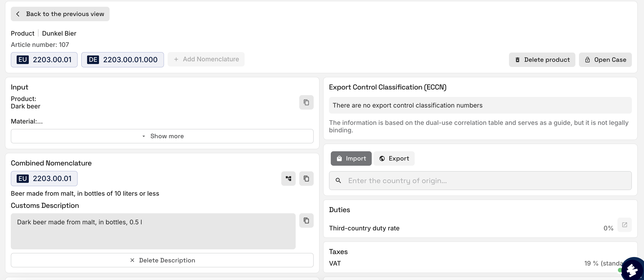Open the chat widget bubble

(x=633, y=270)
